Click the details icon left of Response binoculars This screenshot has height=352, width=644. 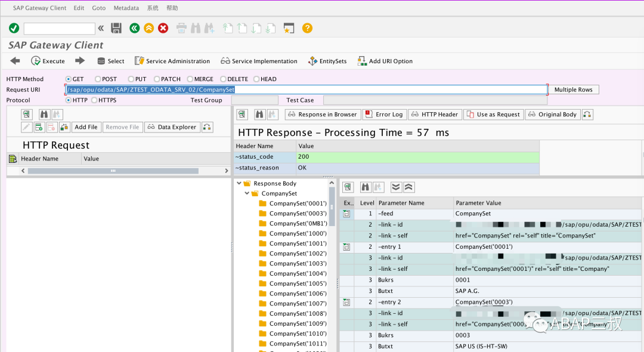pos(242,114)
